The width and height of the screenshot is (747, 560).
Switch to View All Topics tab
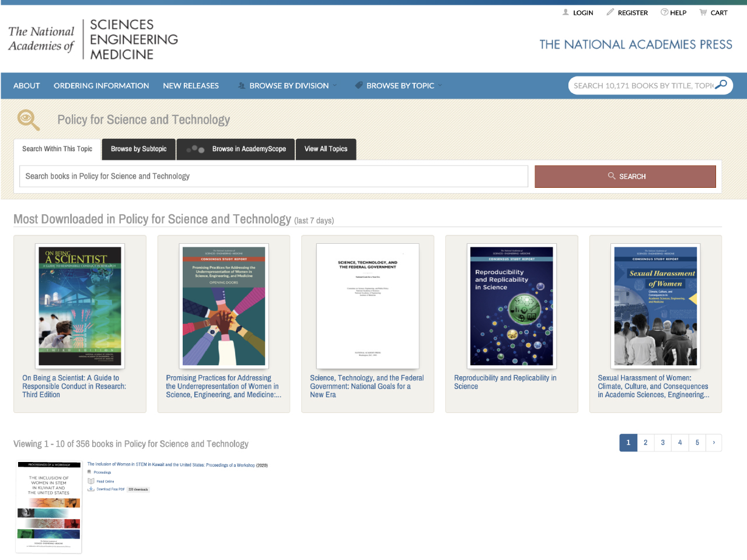pos(326,149)
